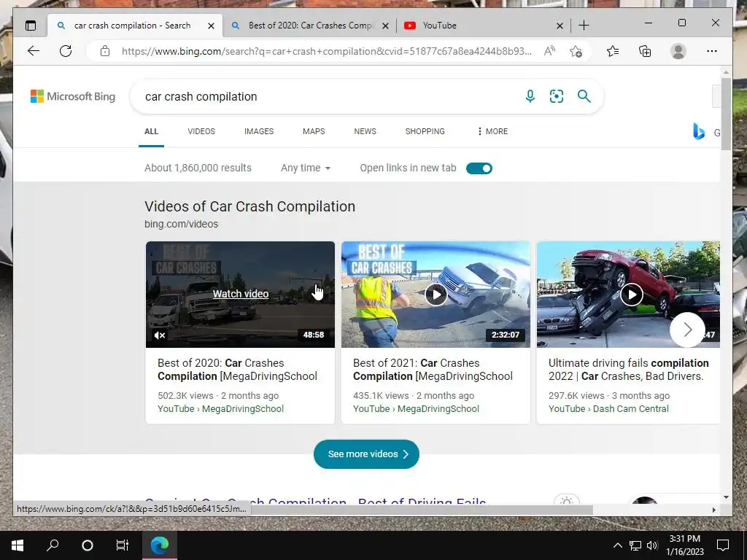View site information lock icon

click(x=105, y=51)
